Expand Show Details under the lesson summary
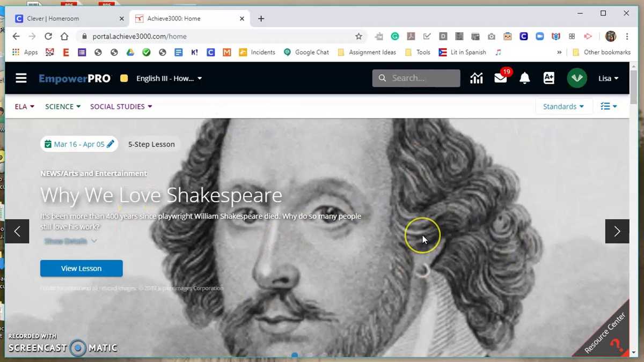The height and width of the screenshot is (362, 644). 70,241
